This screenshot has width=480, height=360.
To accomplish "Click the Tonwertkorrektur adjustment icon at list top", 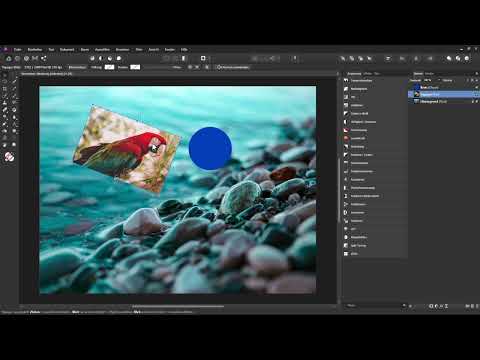I will 346,81.
